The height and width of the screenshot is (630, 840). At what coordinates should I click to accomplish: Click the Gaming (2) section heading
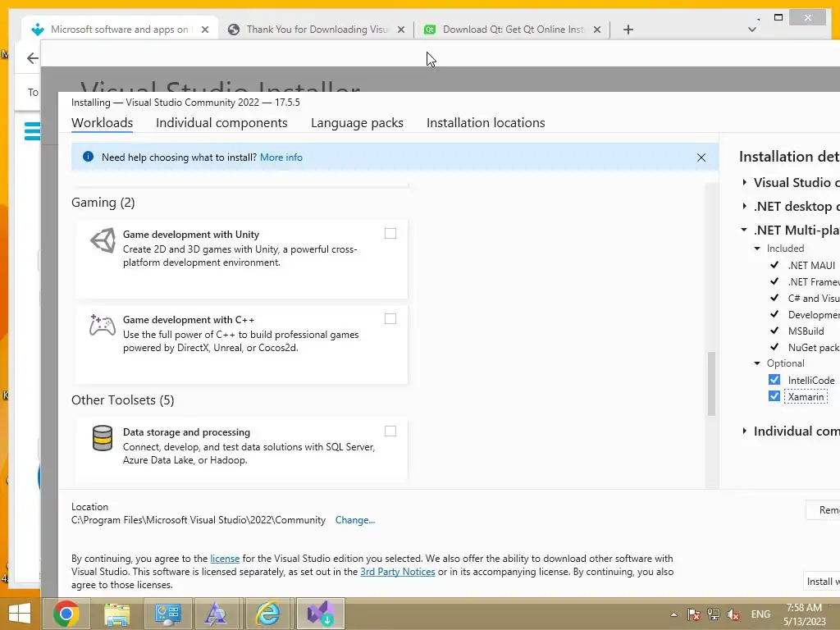tap(103, 203)
